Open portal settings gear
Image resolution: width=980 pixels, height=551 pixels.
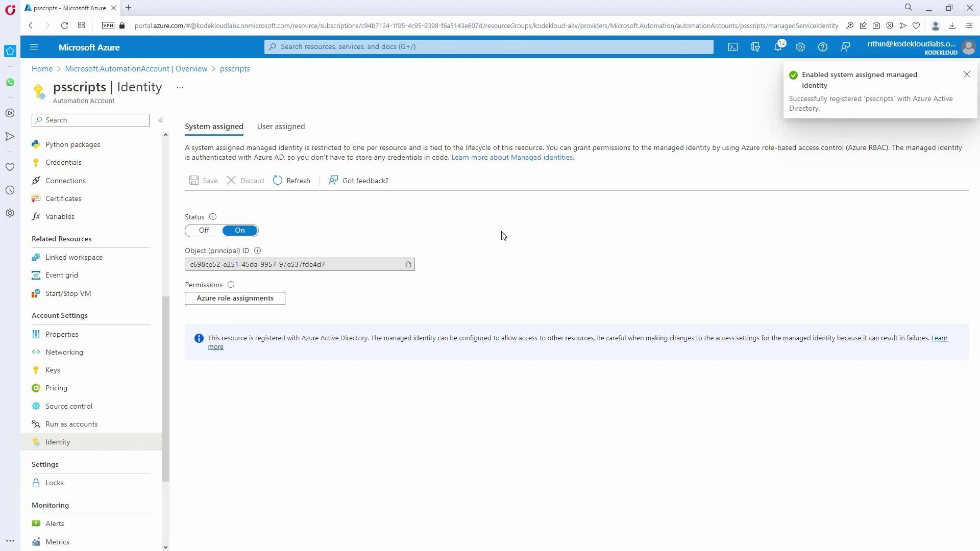point(800,47)
